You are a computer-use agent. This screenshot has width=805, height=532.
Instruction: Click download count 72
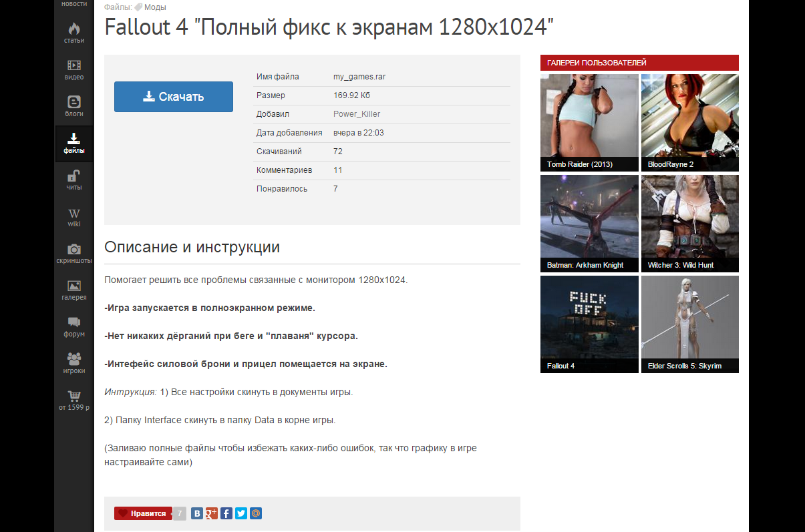click(338, 152)
